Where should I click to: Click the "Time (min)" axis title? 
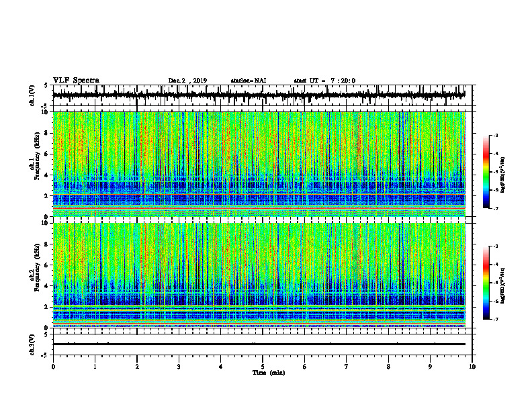coord(269,373)
